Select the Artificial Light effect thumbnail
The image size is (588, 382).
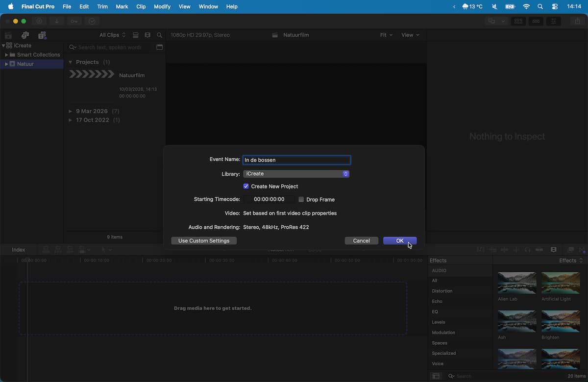[561, 283]
